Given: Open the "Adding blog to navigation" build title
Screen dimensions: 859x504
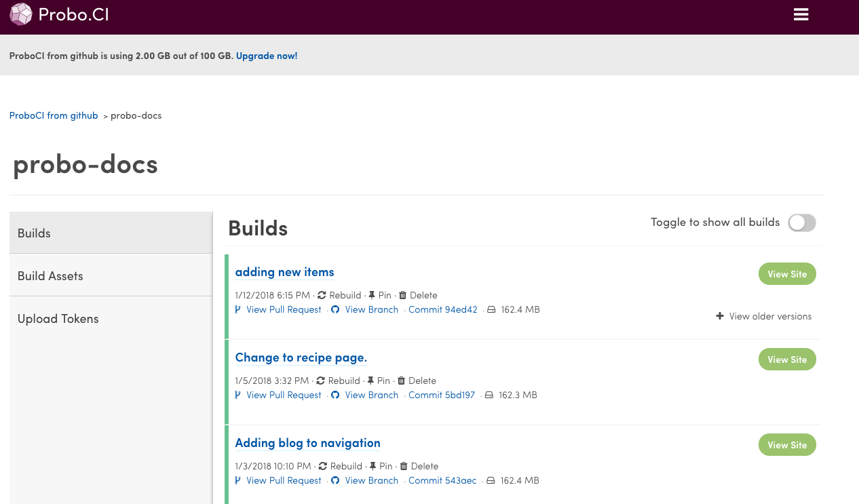Looking at the screenshot, I should tap(307, 443).
